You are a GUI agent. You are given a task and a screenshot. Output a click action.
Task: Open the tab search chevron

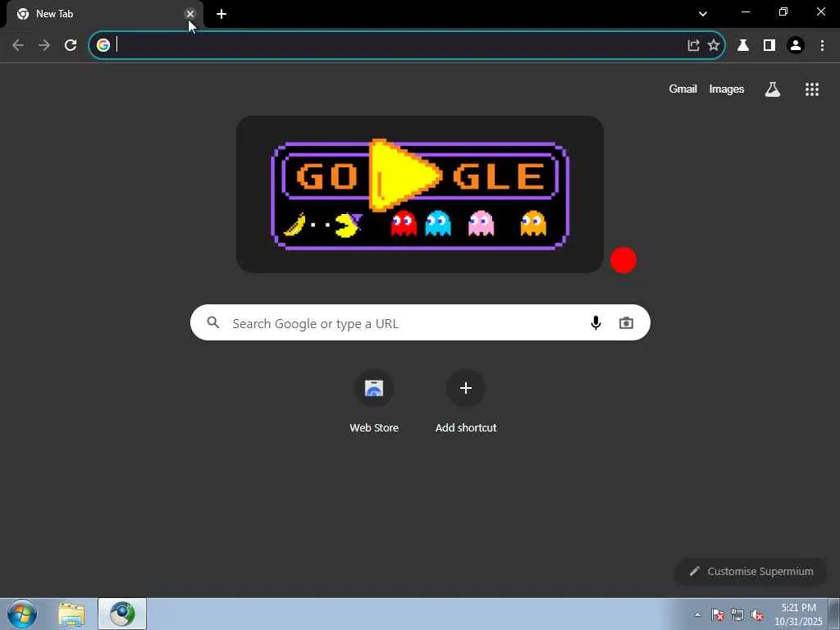pyautogui.click(x=703, y=14)
